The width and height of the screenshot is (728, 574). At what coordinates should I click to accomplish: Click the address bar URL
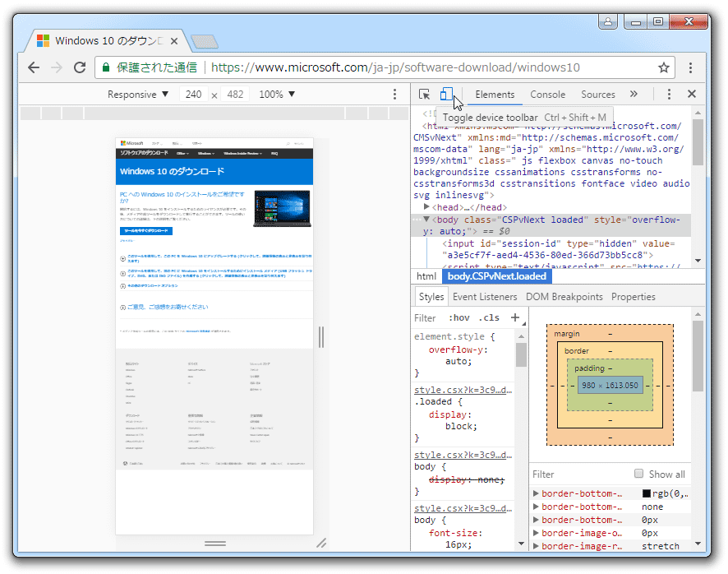pyautogui.click(x=395, y=68)
